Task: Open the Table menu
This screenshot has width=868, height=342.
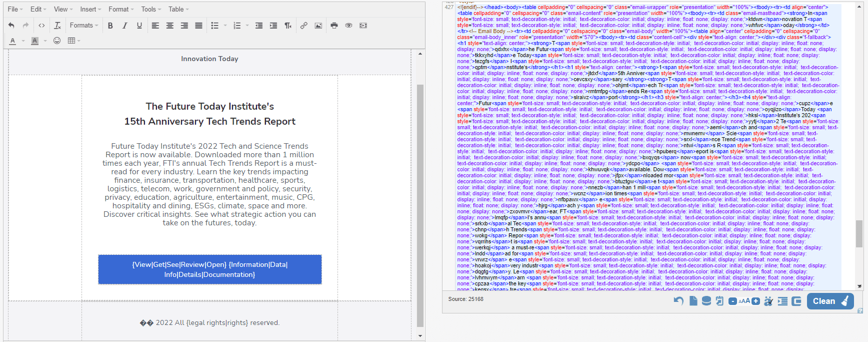Action: click(178, 9)
